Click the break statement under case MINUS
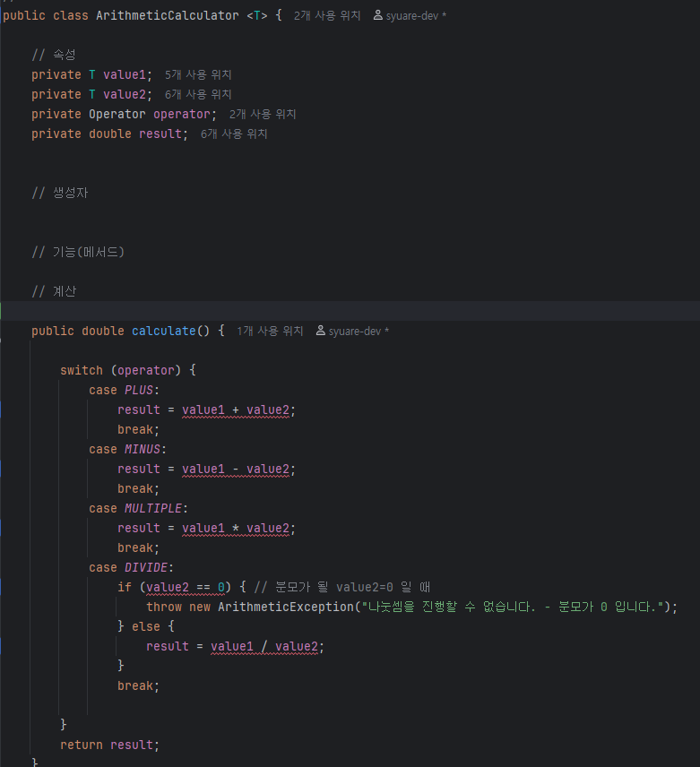This screenshot has height=767, width=700. (138, 488)
